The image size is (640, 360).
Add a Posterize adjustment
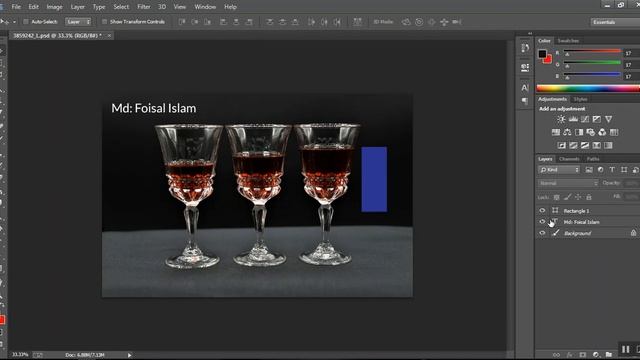(x=573, y=145)
